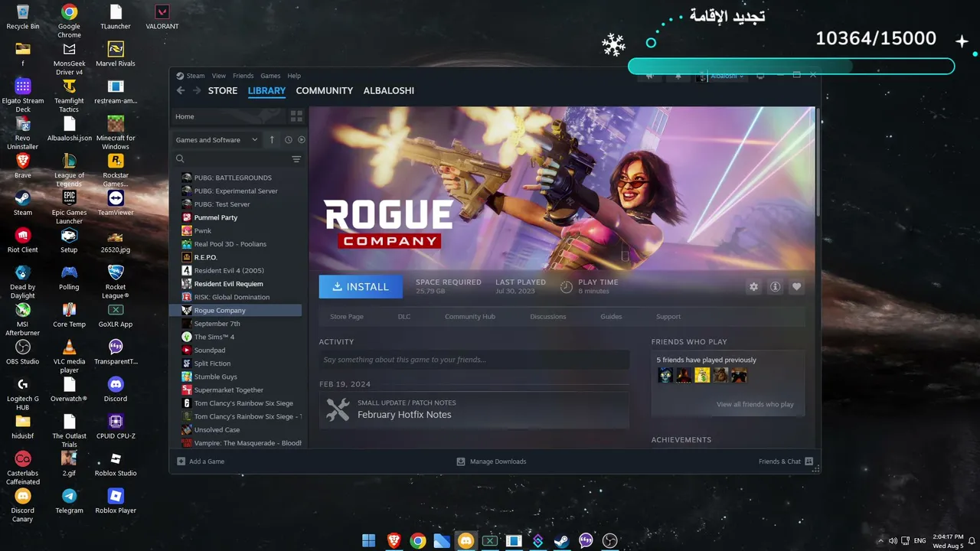Viewport: 980px width, 551px height.
Task: Select the MSI Afterburner desktop icon
Action: pyautogui.click(x=23, y=319)
